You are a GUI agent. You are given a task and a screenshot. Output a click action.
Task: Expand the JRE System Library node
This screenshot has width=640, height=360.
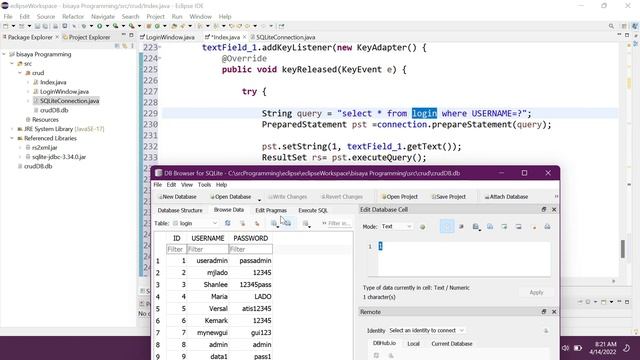(12, 129)
